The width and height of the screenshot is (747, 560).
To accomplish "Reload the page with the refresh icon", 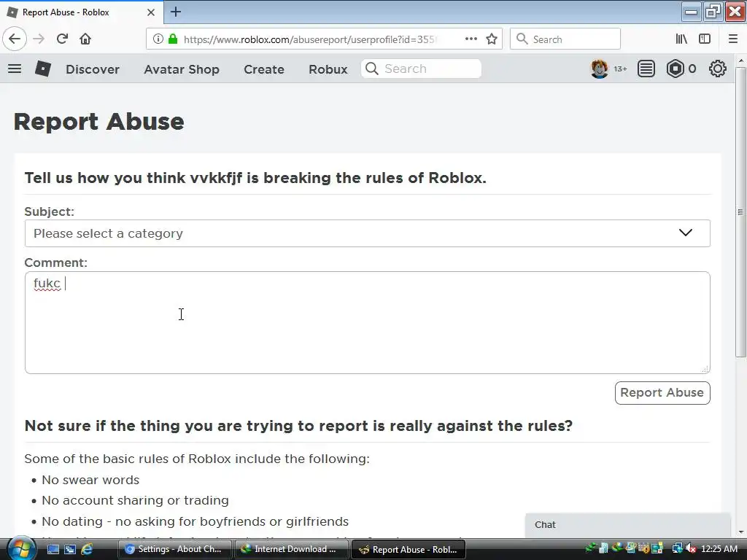I will [x=62, y=39].
